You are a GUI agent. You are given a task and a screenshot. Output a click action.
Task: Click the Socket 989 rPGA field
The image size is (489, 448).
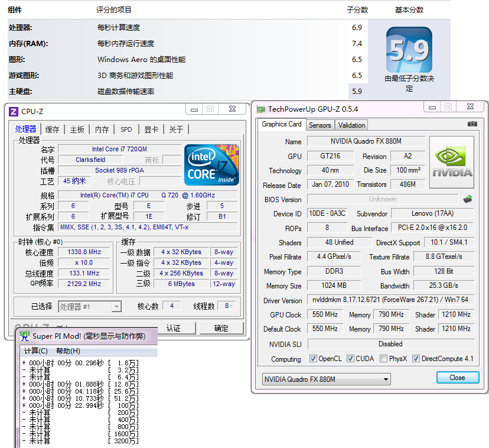pyautogui.click(x=119, y=170)
